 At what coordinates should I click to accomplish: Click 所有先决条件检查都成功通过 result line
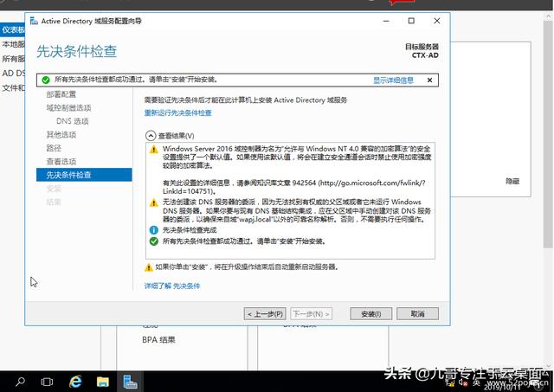[244, 241]
